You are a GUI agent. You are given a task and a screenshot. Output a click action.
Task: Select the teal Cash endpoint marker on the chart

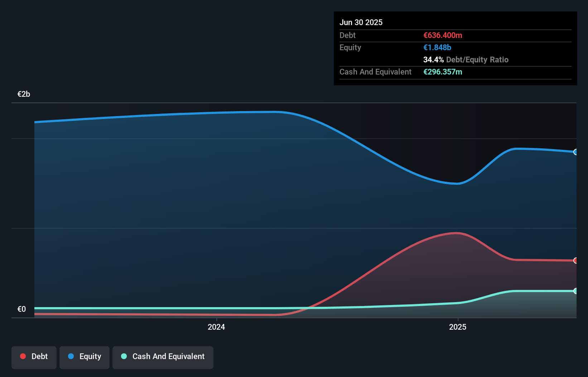tap(575, 291)
